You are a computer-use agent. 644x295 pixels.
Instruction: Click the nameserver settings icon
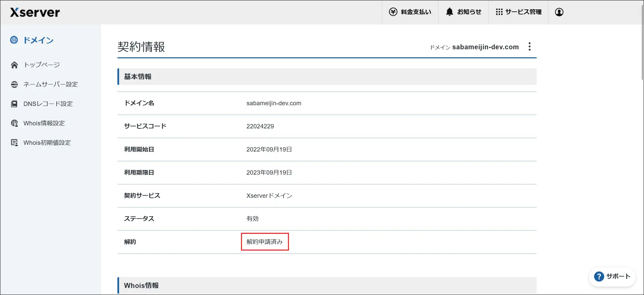pos(14,84)
